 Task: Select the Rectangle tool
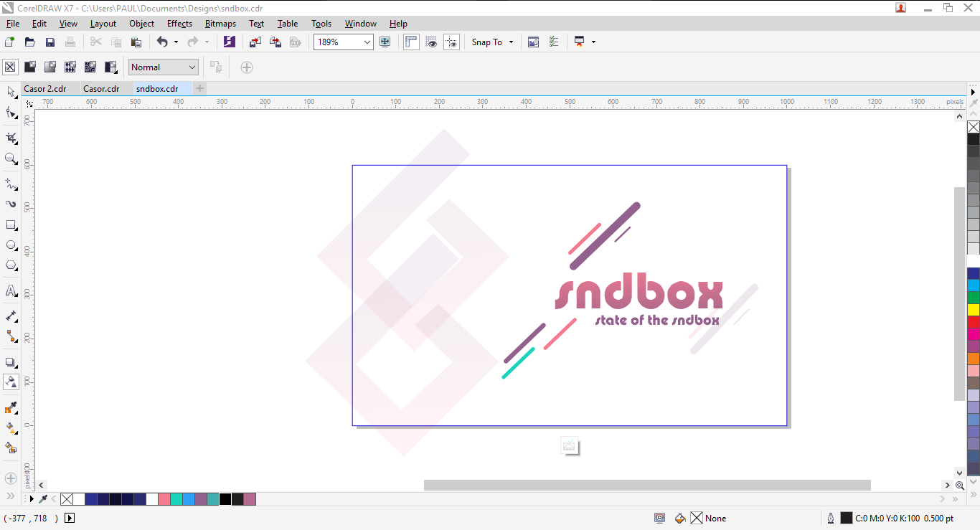click(11, 224)
